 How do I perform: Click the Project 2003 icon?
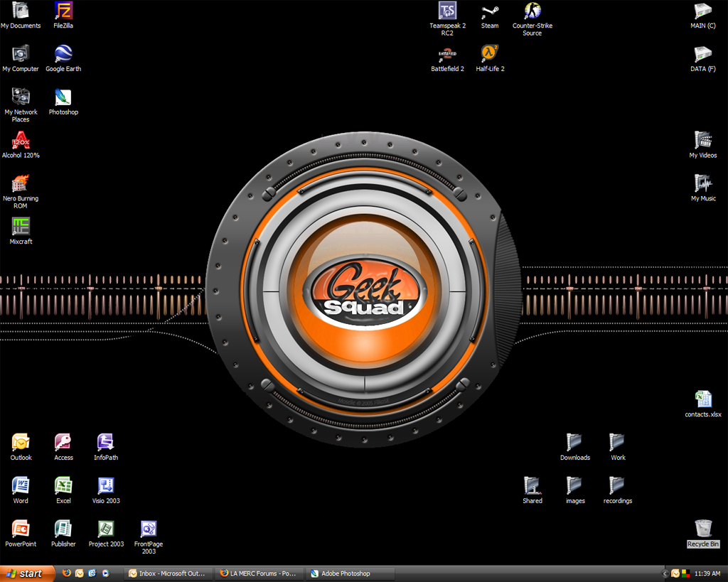click(x=106, y=533)
